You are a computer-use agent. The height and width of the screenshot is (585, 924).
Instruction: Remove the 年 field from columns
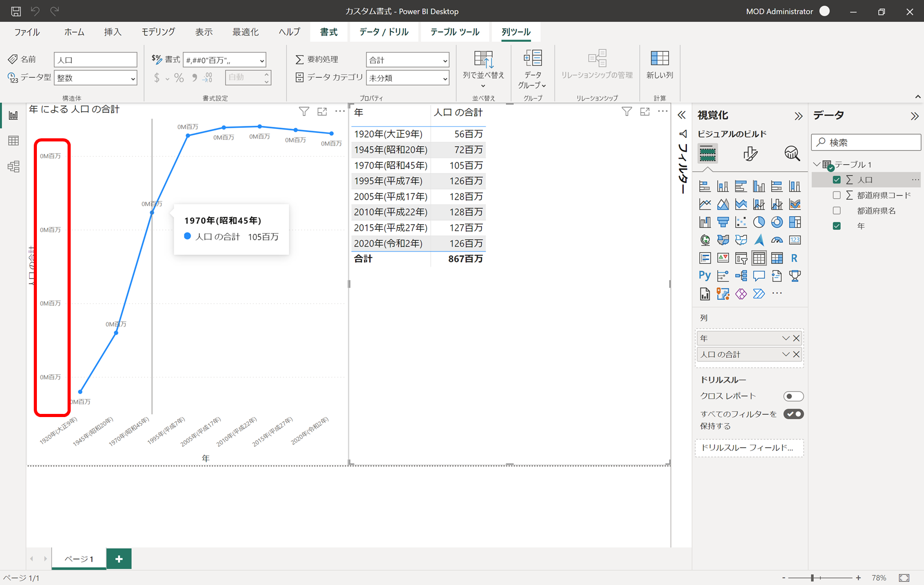(x=796, y=339)
